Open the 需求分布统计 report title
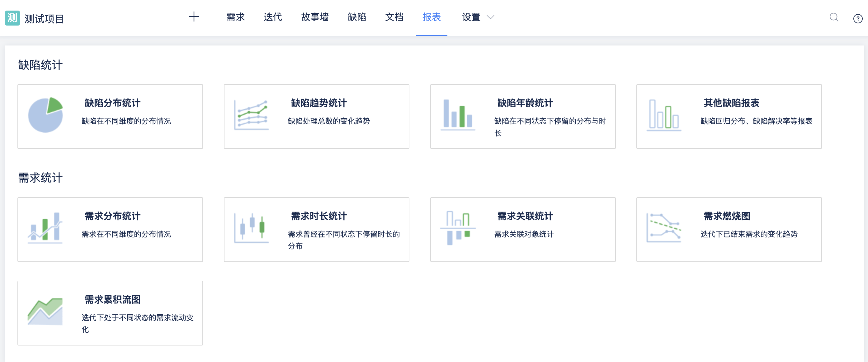Screen dimensions: 868x362 click(x=112, y=216)
